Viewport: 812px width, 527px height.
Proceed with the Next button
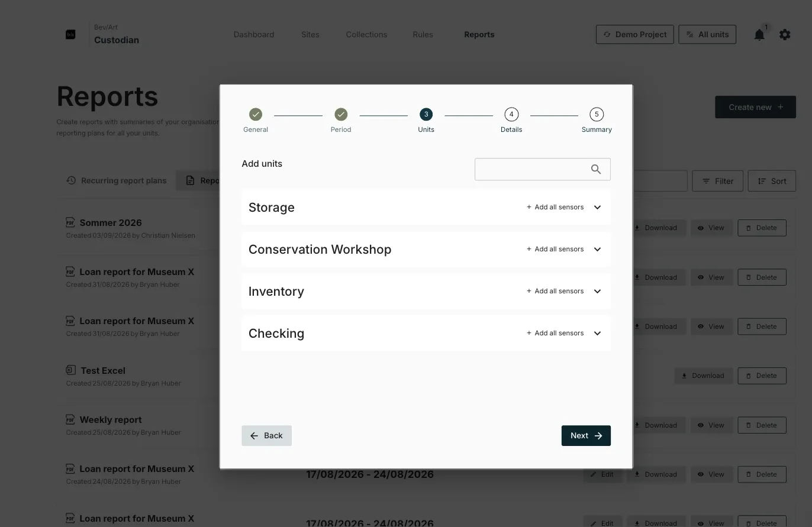coord(586,436)
